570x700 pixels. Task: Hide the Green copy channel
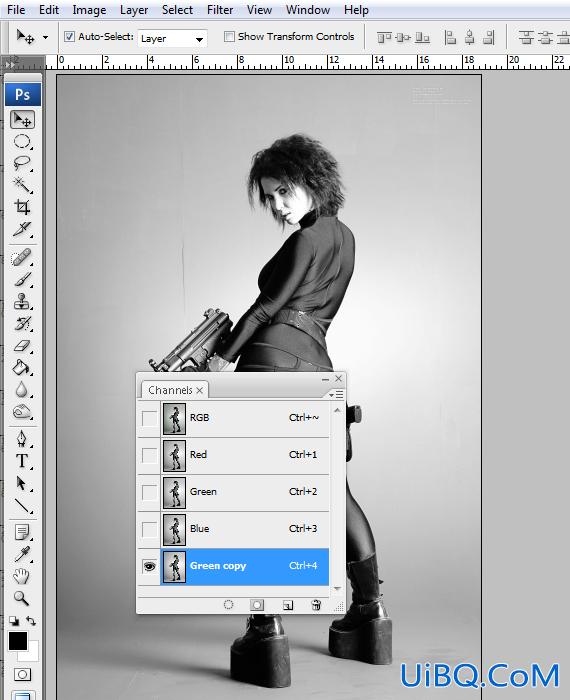149,566
